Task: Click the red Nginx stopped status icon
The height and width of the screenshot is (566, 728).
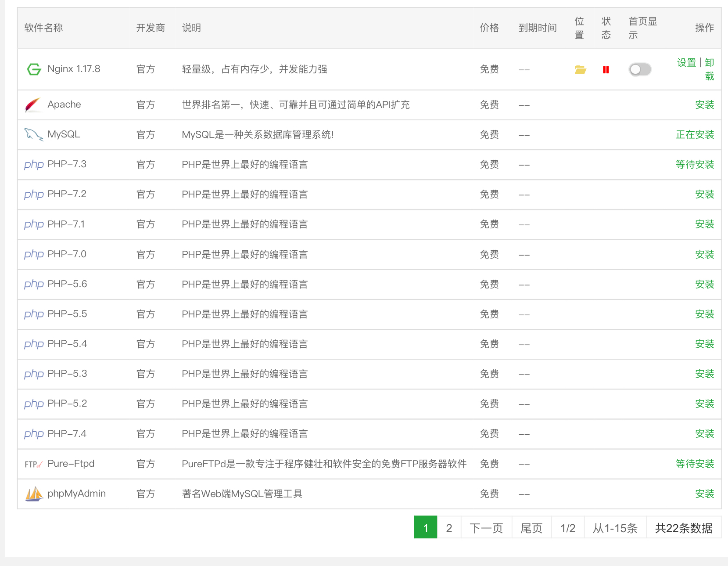Action: pyautogui.click(x=606, y=69)
